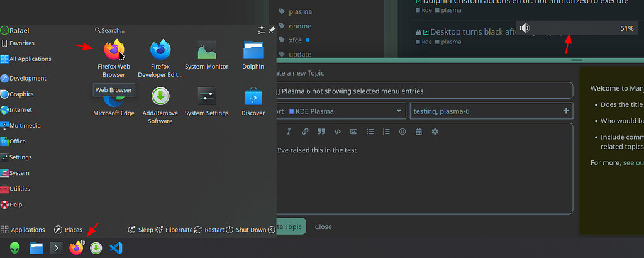Image resolution: width=644 pixels, height=258 pixels.
Task: Pin the application launcher open
Action: coord(272,30)
